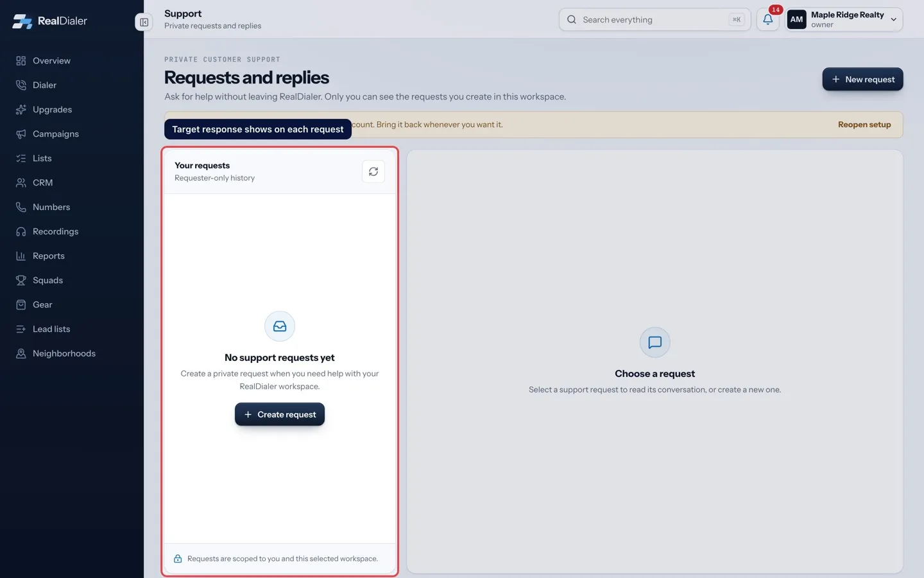
Task: Select the Recordings menu item
Action: click(x=72, y=232)
